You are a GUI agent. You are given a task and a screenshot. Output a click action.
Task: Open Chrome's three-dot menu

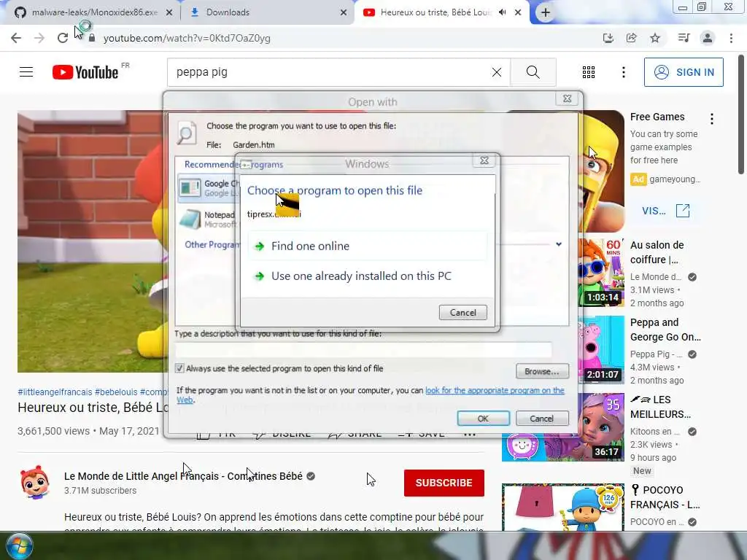tap(731, 38)
